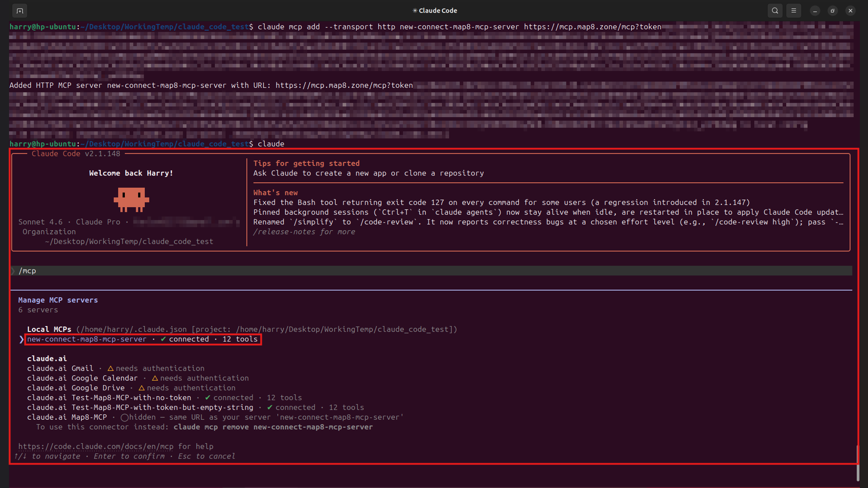
Task: Select the claude.ai Test-Map8-MCP-with-no-token entry
Action: coord(165,398)
